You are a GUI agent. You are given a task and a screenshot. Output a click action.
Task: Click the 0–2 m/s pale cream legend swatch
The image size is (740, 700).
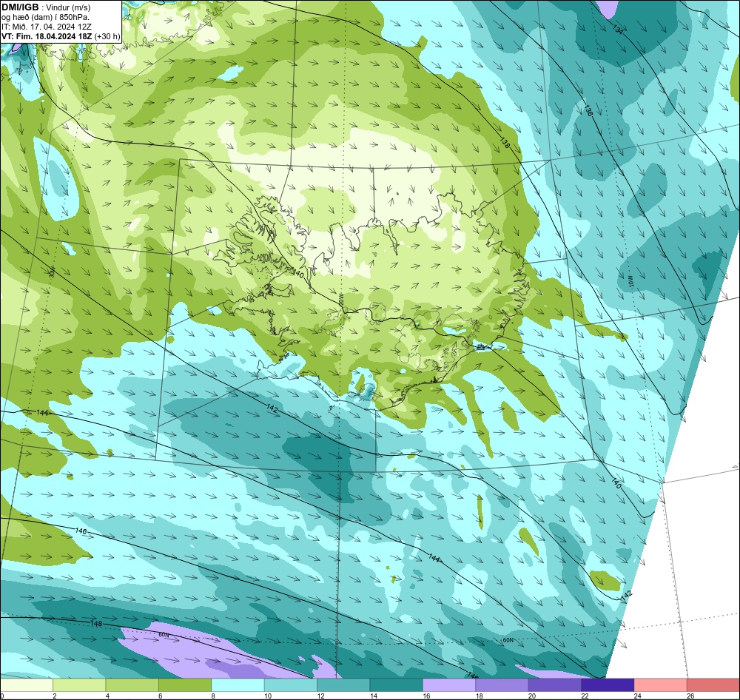point(27,685)
